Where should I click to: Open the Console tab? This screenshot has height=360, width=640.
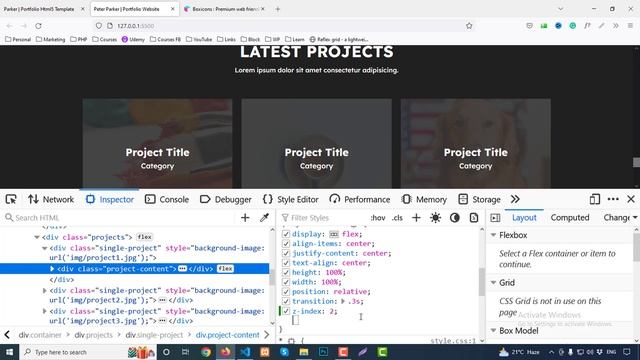pyautogui.click(x=167, y=199)
